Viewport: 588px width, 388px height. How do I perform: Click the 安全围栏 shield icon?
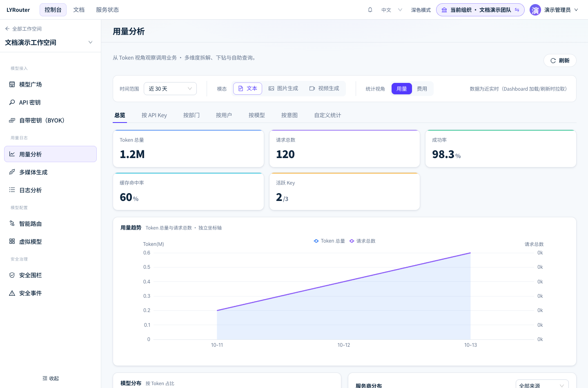coord(12,275)
